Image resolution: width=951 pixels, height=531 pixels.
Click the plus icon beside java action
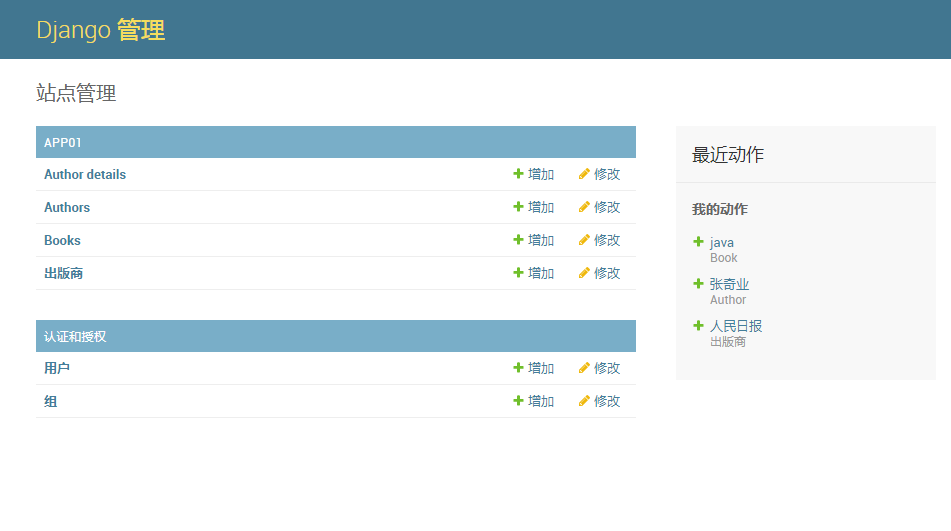pos(698,242)
